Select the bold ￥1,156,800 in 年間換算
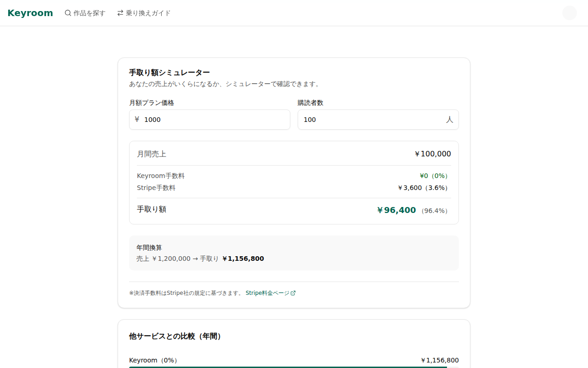Viewport: 588px width, 368px height. (x=243, y=259)
